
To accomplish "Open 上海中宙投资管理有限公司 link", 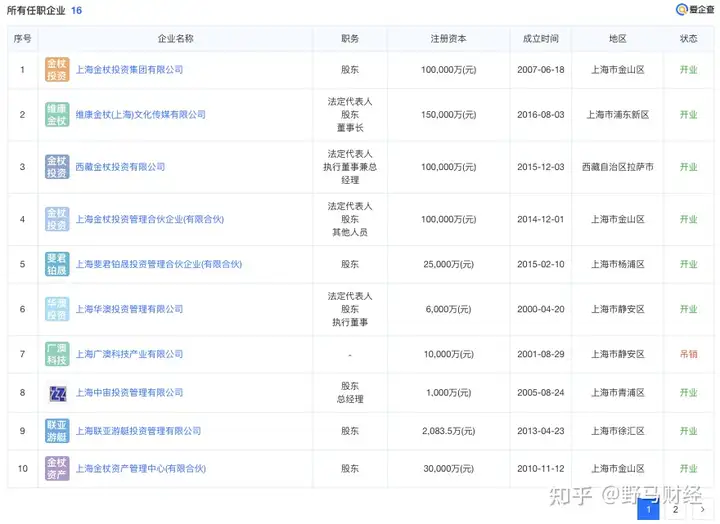I will 129,393.
